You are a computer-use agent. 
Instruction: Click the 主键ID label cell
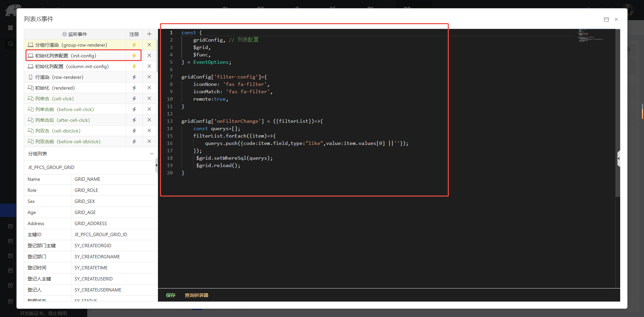click(x=47, y=234)
